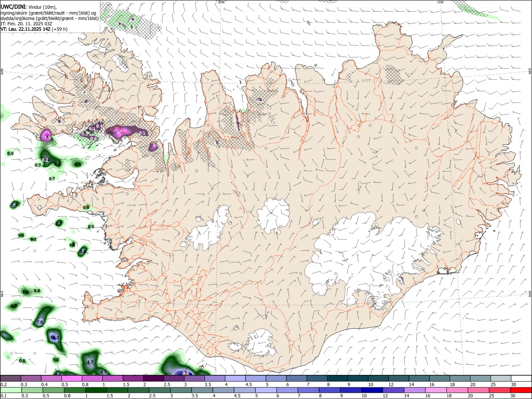532x399 pixels.
Task: Pick the lower legend swatch between 3 and 3.5
Action: tap(181, 390)
